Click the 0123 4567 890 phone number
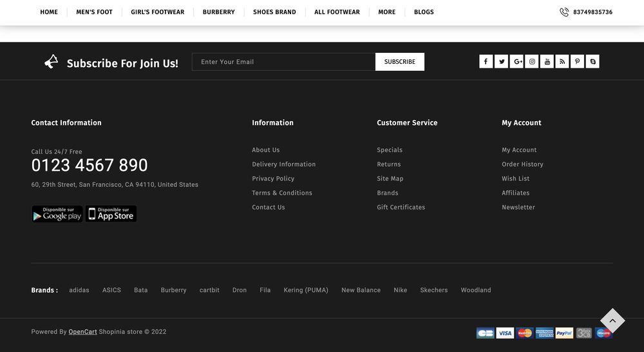The width and height of the screenshot is (644, 352). (90, 165)
